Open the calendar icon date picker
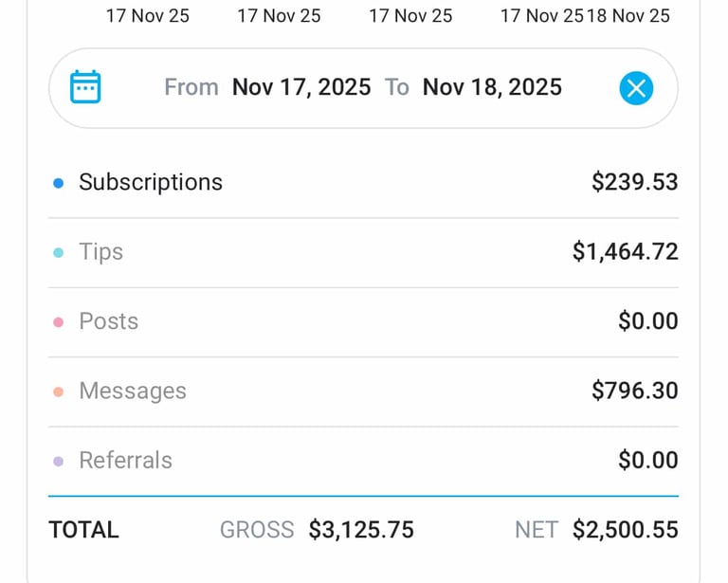The width and height of the screenshot is (728, 583). coord(85,87)
